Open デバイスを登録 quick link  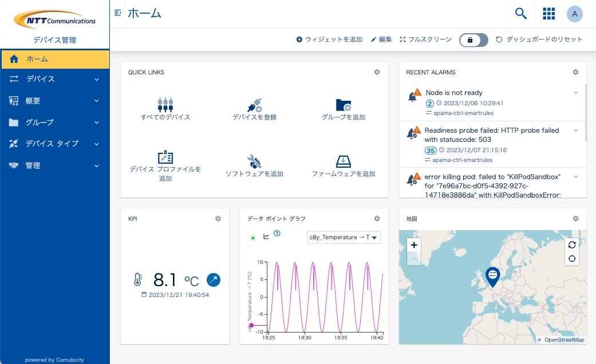[254, 109]
